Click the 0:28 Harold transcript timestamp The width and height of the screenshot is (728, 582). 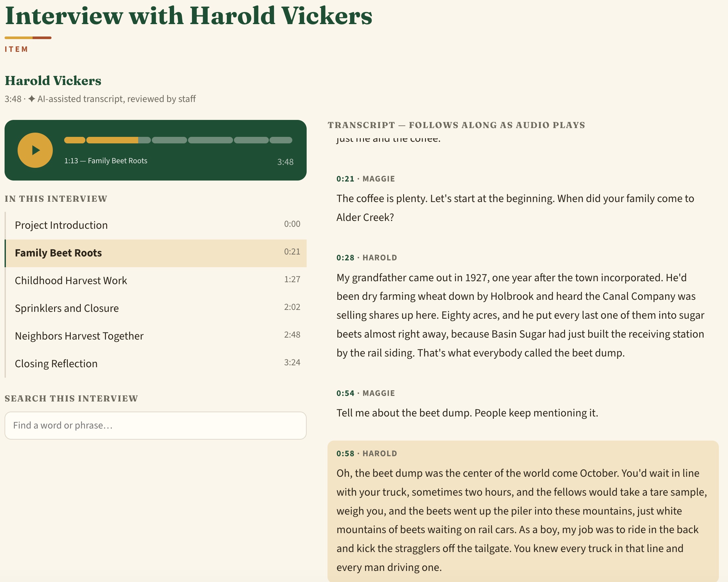(x=345, y=257)
